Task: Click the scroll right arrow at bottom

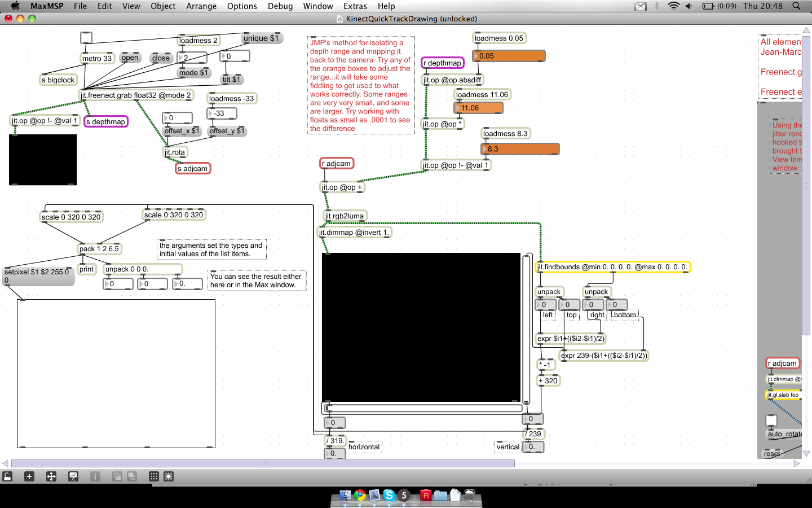Action: (796, 463)
